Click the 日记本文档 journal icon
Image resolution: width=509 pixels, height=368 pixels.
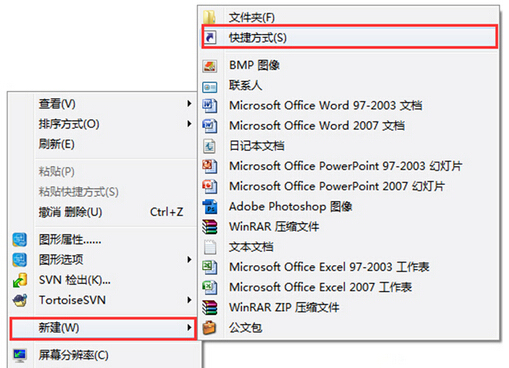click(x=210, y=146)
